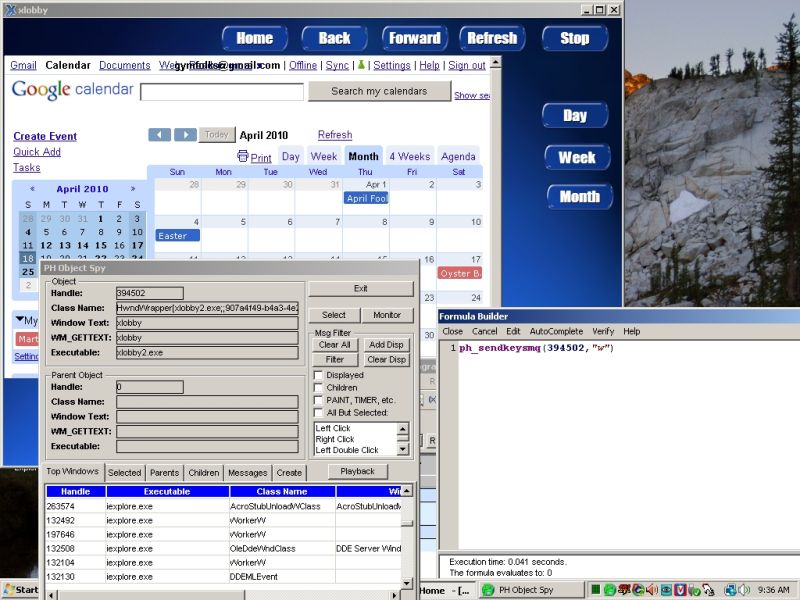Click the Quick Add link

coord(37,152)
